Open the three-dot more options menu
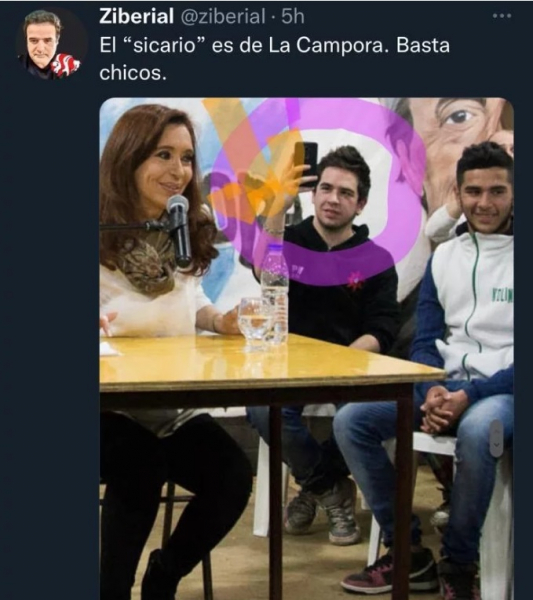The height and width of the screenshot is (600, 533). tap(502, 16)
